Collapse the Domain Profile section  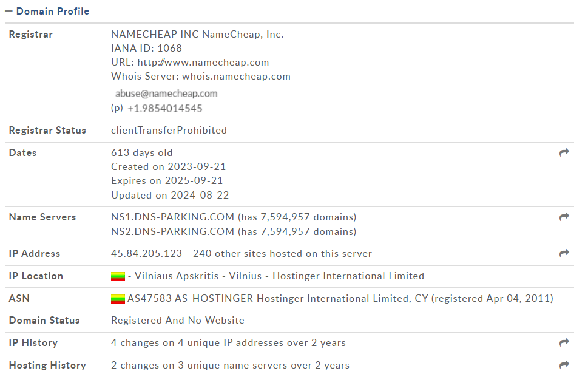click(8, 12)
